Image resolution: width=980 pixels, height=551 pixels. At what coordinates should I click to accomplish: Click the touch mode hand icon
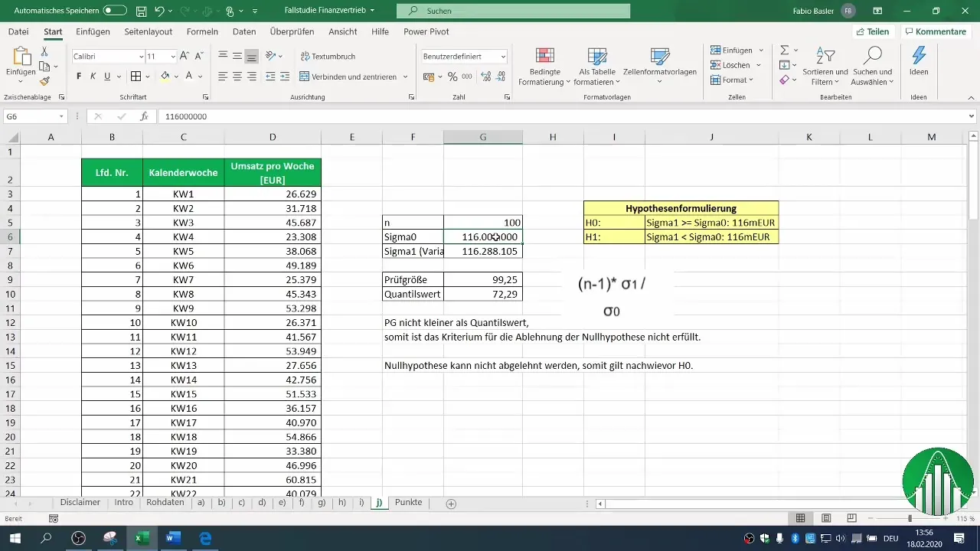pyautogui.click(x=230, y=11)
